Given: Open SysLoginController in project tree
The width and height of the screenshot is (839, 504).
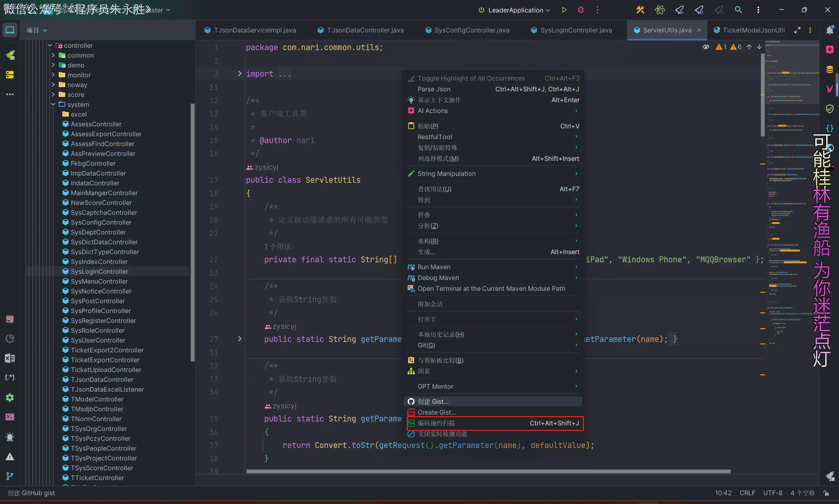Looking at the screenshot, I should (99, 271).
